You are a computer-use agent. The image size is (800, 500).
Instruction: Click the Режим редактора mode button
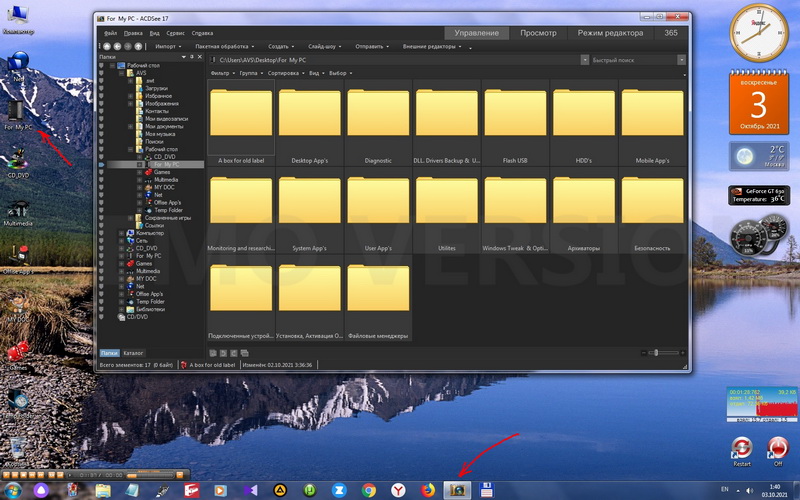(x=610, y=33)
